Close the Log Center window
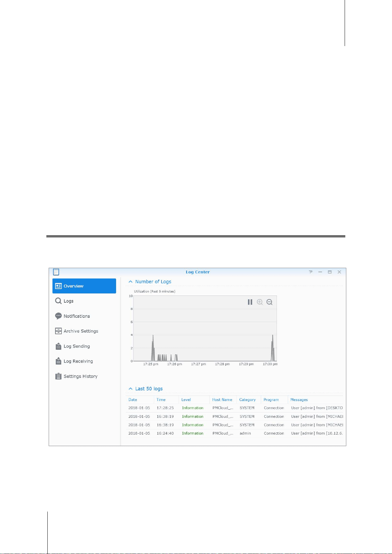The image size is (392, 554). (x=339, y=272)
